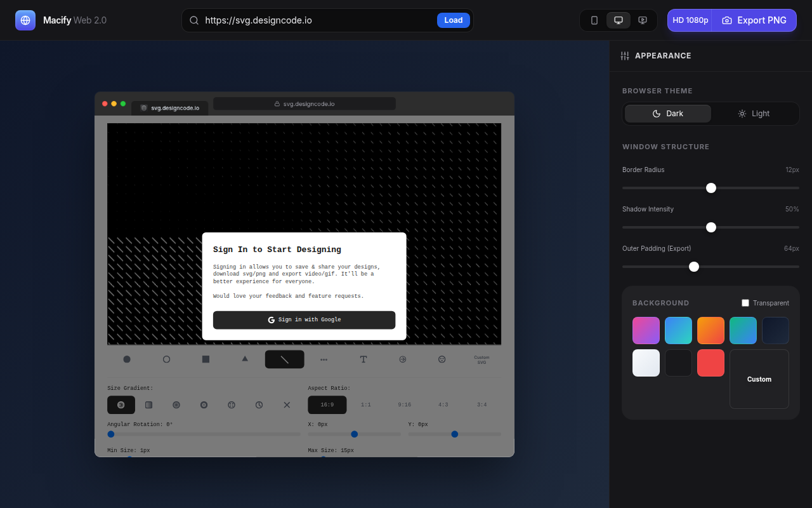The height and width of the screenshot is (508, 812).
Task: Pick the white background swatch
Action: (x=646, y=363)
